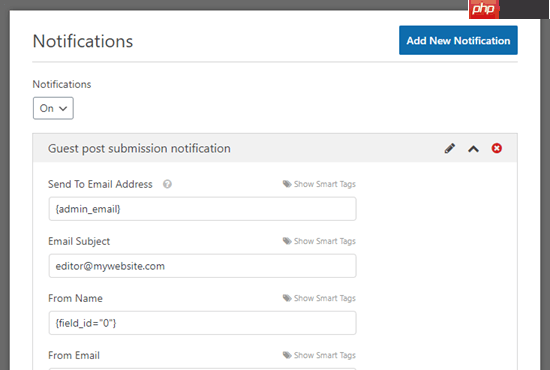
Task: Click the tag icon above Send To Email field
Action: tap(287, 184)
